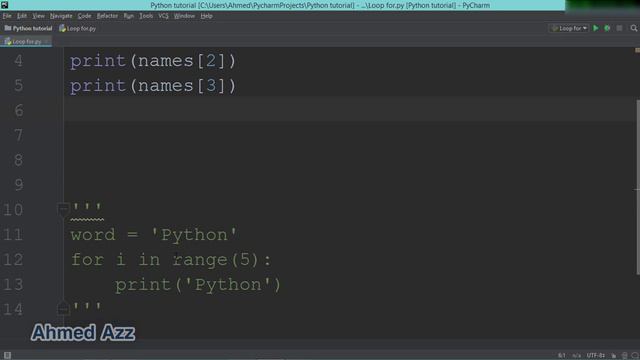The height and width of the screenshot is (360, 640).
Task: Open the Navigate menu
Action: coord(61,16)
